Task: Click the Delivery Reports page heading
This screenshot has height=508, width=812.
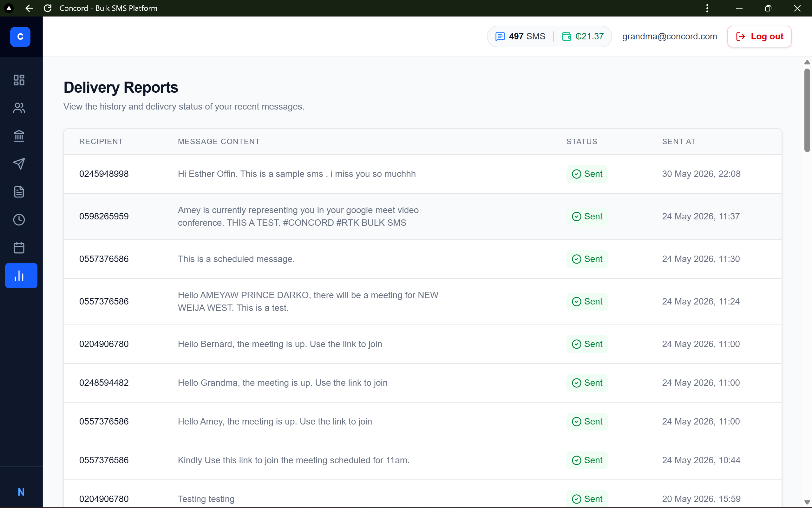Action: click(x=121, y=87)
